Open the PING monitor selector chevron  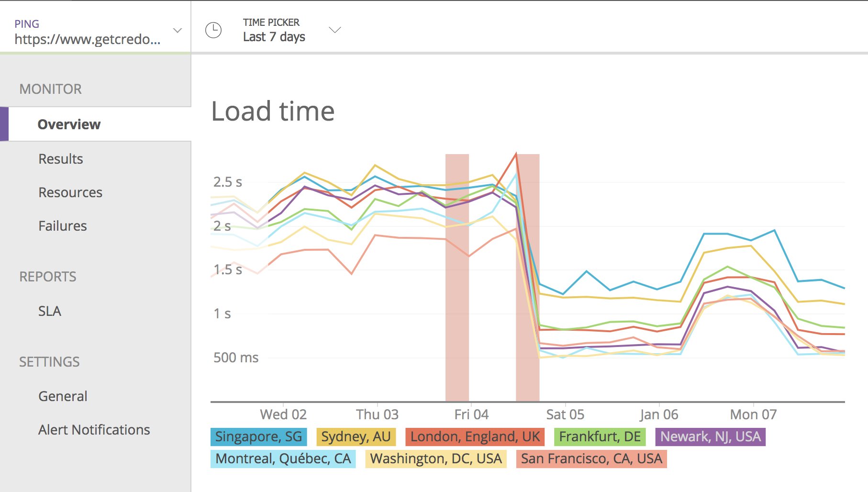(177, 30)
